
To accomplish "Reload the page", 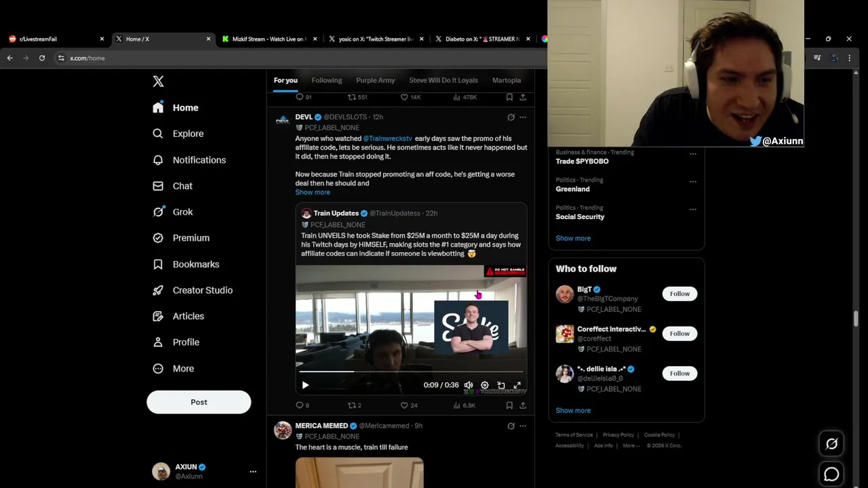I will pos(42,58).
